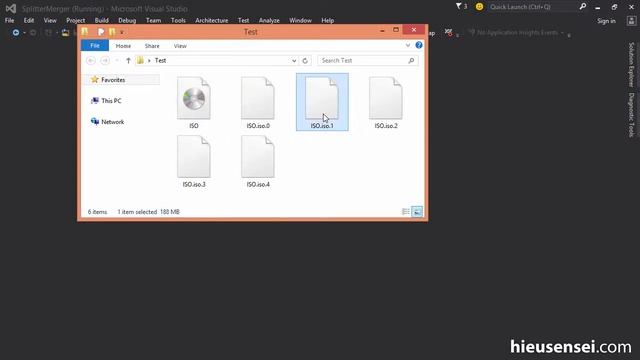Open Solution Explorer side tab

[x=631, y=65]
